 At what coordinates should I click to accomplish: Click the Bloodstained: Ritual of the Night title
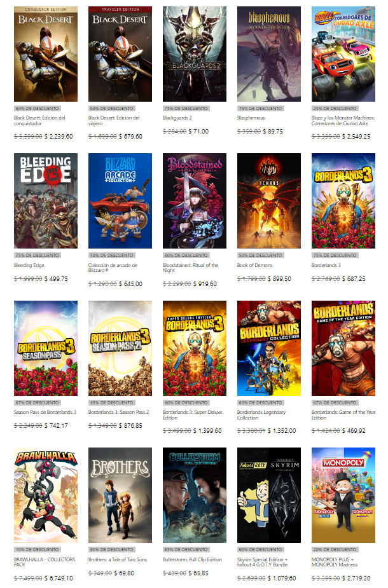(x=190, y=268)
